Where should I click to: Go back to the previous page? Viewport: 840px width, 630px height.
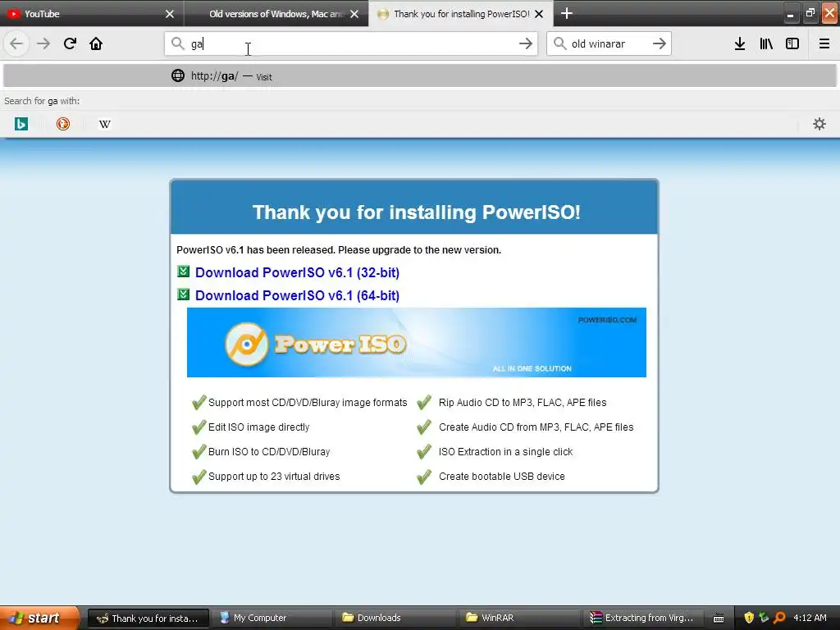click(16, 43)
